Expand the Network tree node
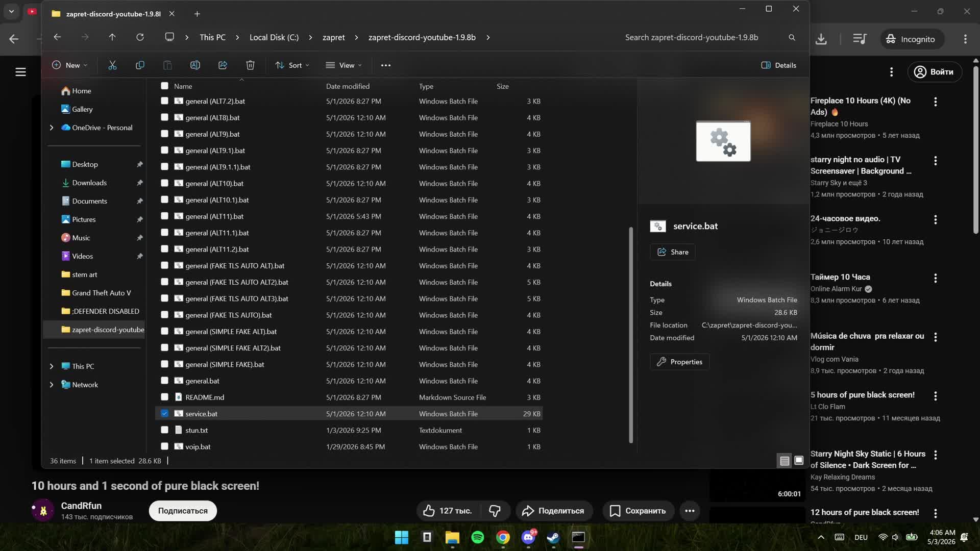 tap(52, 385)
